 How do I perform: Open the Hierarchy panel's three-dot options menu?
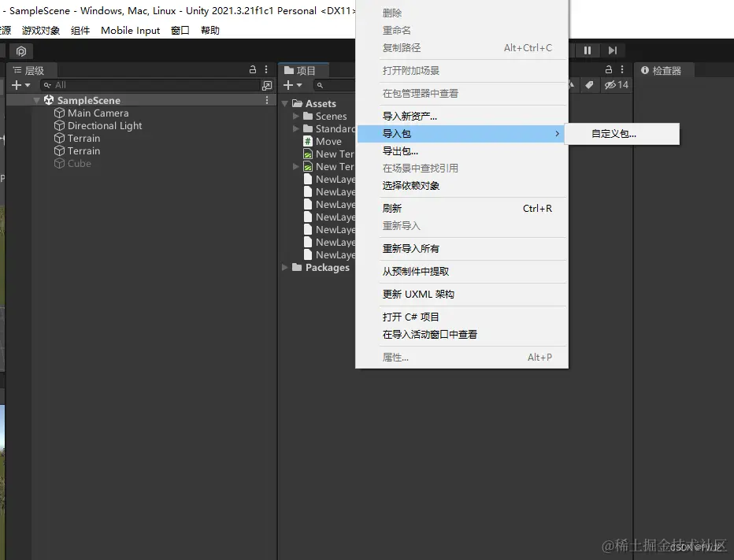(266, 70)
